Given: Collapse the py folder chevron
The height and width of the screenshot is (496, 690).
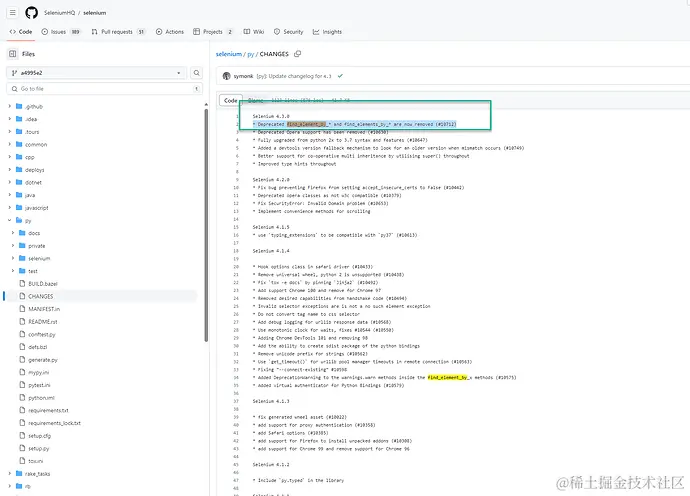Looking at the screenshot, I should [x=10, y=220].
